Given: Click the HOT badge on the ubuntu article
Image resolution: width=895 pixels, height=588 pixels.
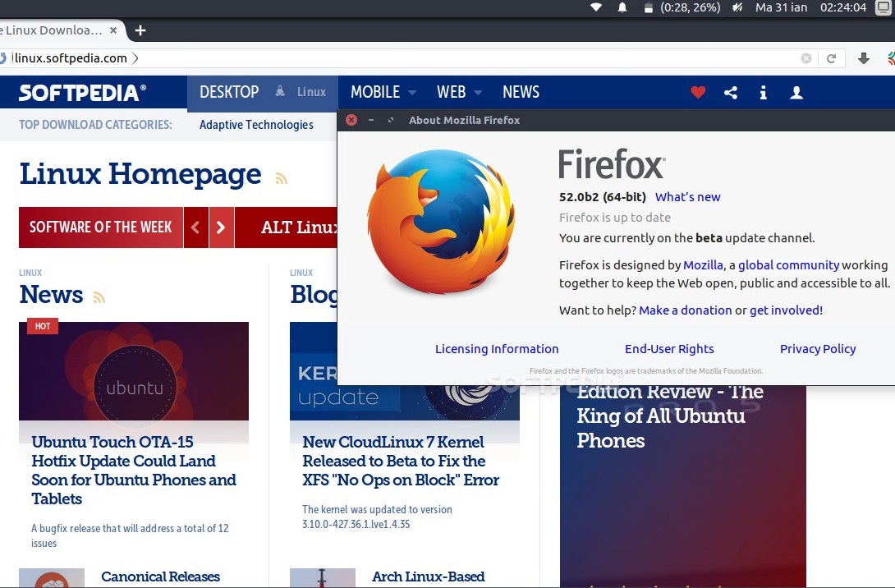Looking at the screenshot, I should 43,327.
